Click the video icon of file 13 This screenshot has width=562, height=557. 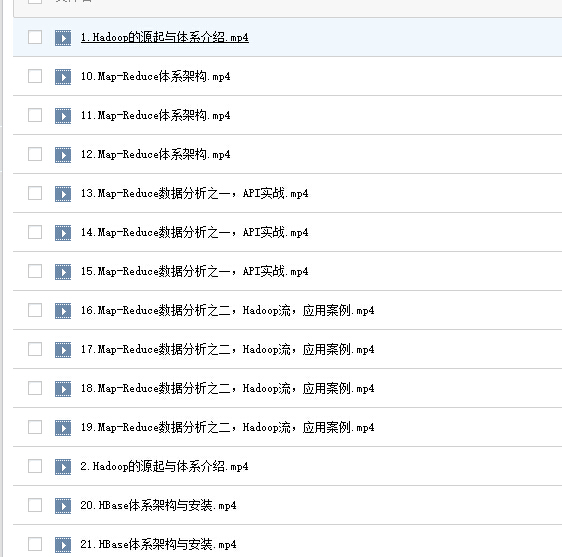[x=63, y=194]
